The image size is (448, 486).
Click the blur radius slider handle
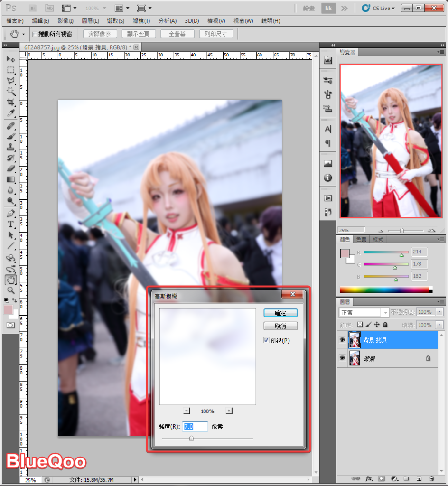[x=191, y=439]
